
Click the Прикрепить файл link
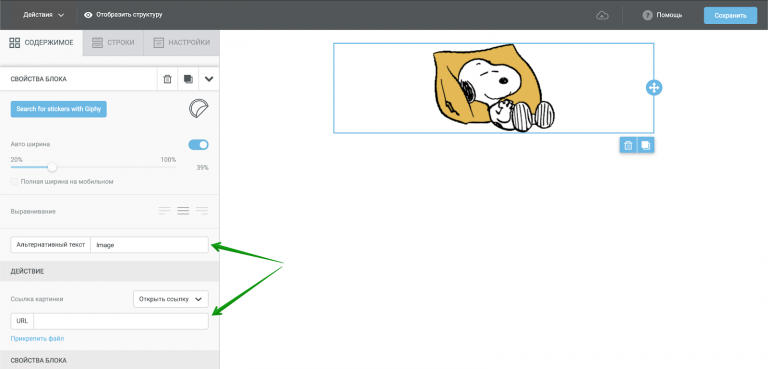pos(37,339)
